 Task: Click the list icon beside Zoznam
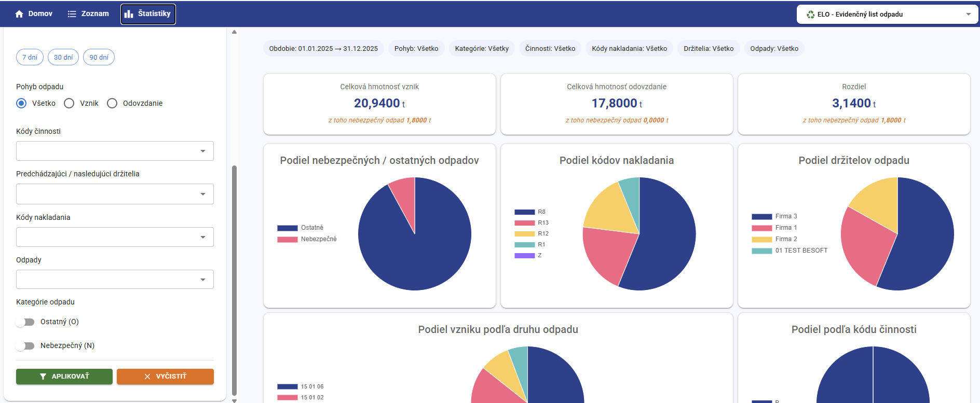(72, 14)
